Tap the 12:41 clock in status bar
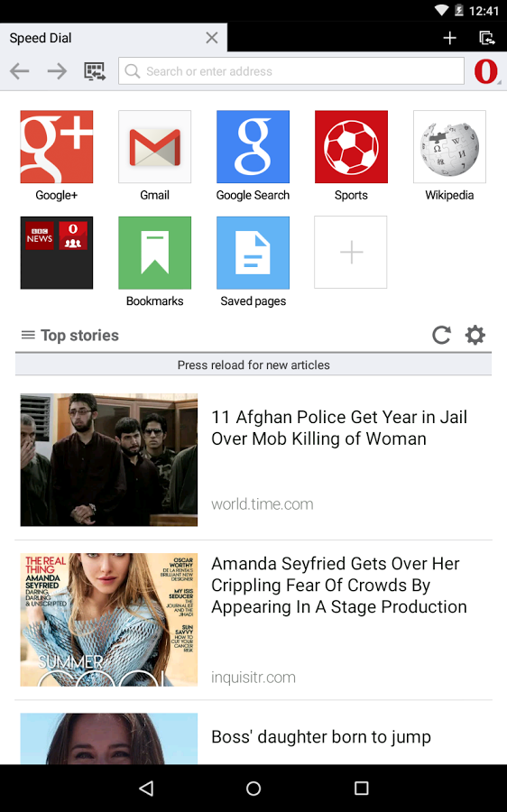 484,11
